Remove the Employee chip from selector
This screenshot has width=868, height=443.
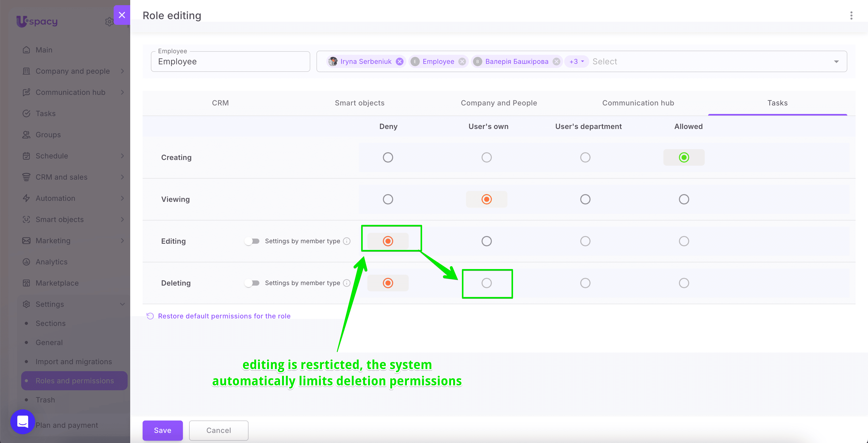tap(462, 61)
